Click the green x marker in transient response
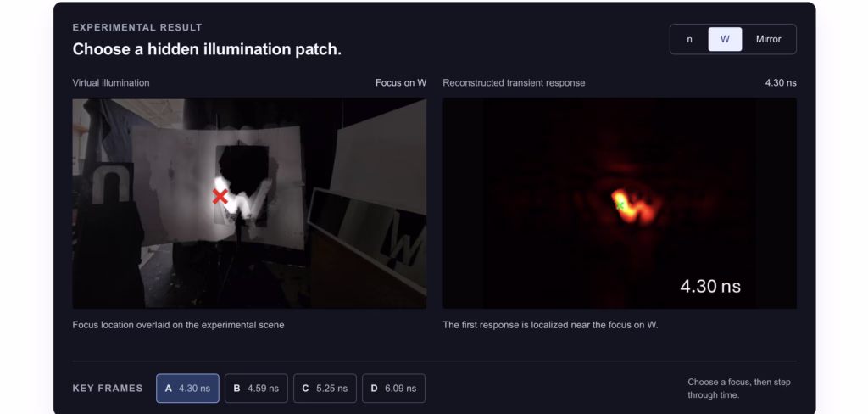This screenshot has height=414, width=868. click(620, 205)
